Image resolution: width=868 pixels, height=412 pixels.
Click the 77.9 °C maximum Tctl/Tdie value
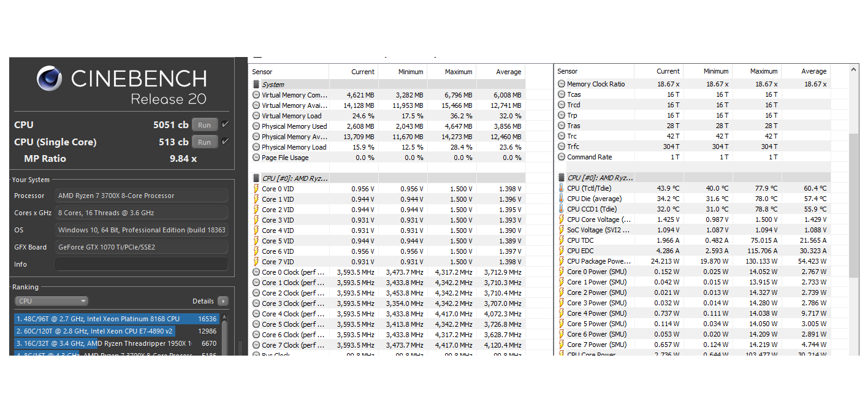766,188
